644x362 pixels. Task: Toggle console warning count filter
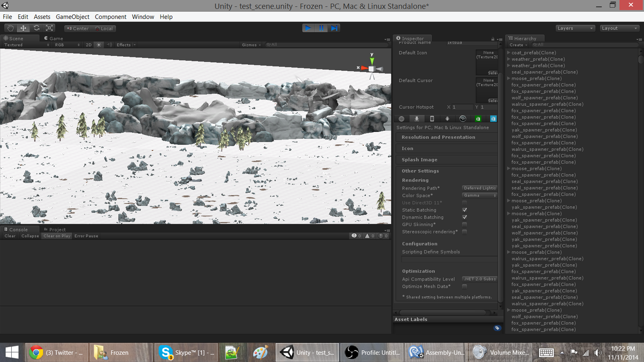(370, 236)
